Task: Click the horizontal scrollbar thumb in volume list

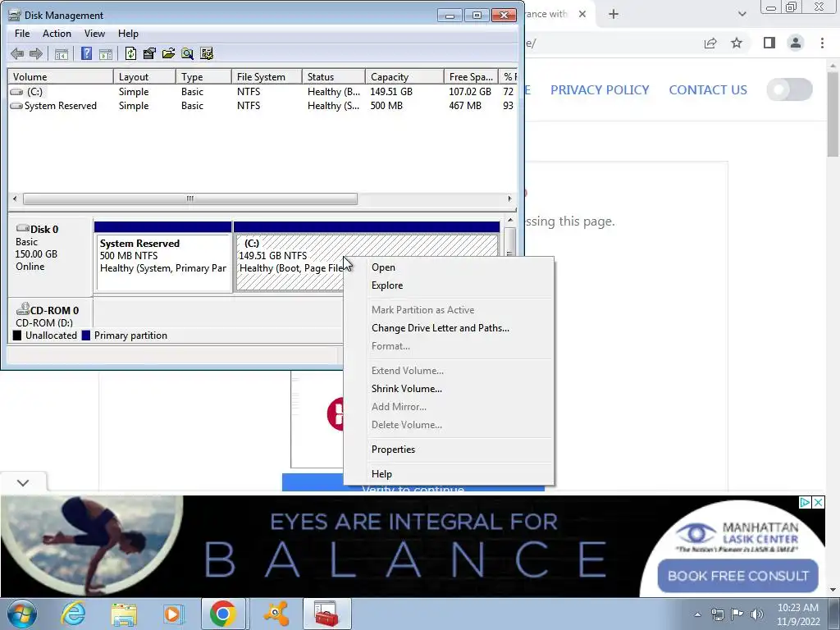Action: (190, 199)
